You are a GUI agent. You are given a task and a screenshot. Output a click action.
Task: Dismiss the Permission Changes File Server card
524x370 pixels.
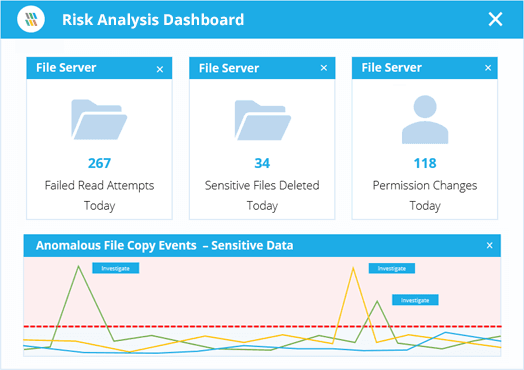488,68
